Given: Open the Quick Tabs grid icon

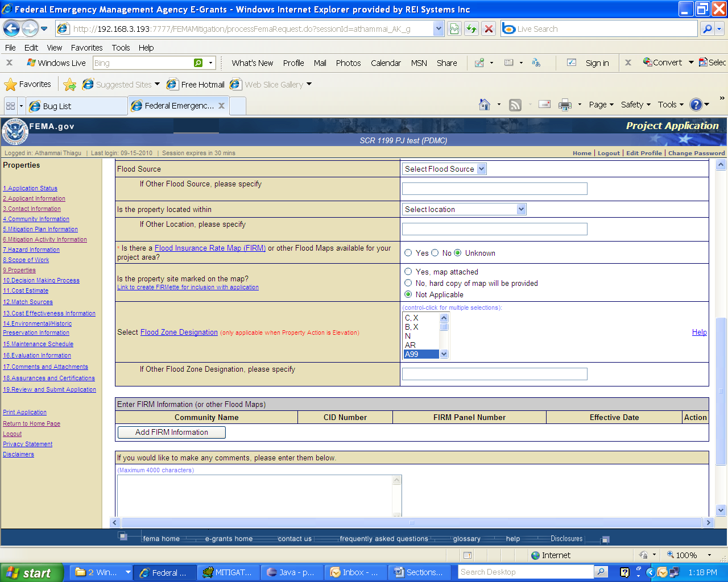Looking at the screenshot, I should pyautogui.click(x=10, y=106).
